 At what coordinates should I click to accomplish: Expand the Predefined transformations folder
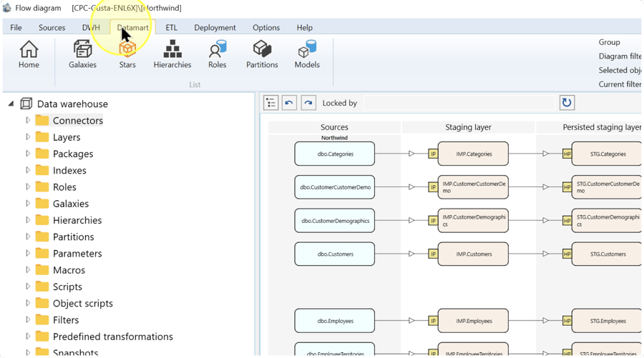click(27, 337)
